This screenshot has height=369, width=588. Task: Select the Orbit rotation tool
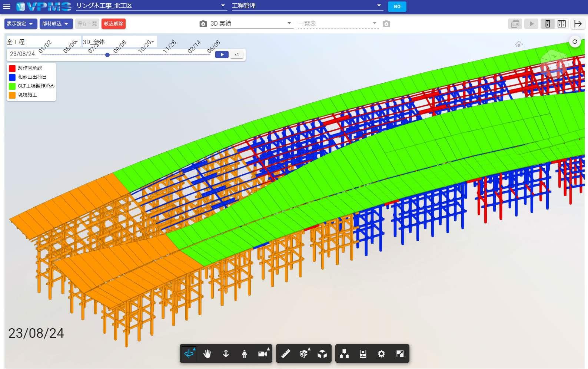click(189, 354)
